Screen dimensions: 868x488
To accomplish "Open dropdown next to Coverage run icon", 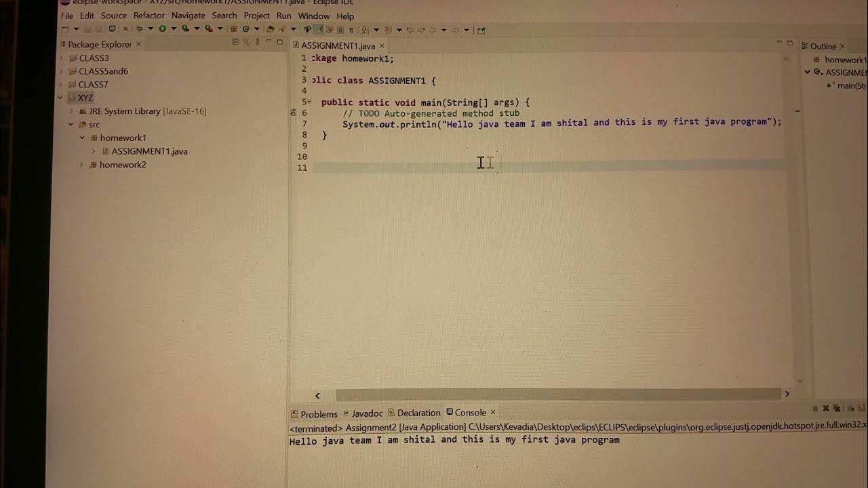I will pos(197,29).
